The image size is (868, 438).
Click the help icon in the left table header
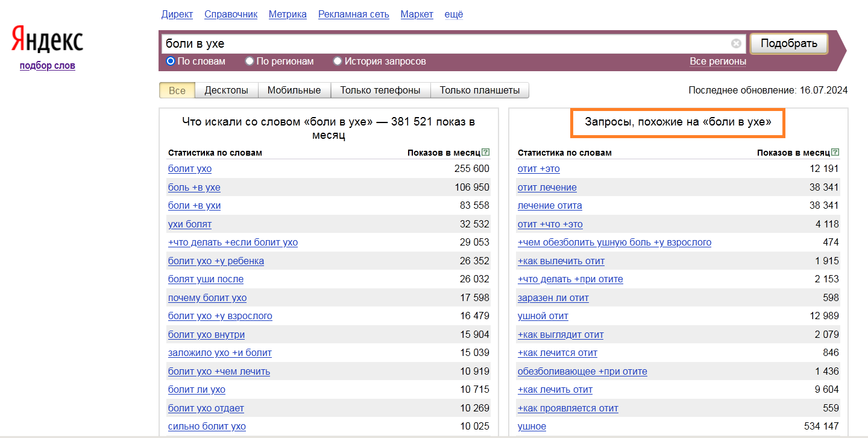pyautogui.click(x=486, y=153)
